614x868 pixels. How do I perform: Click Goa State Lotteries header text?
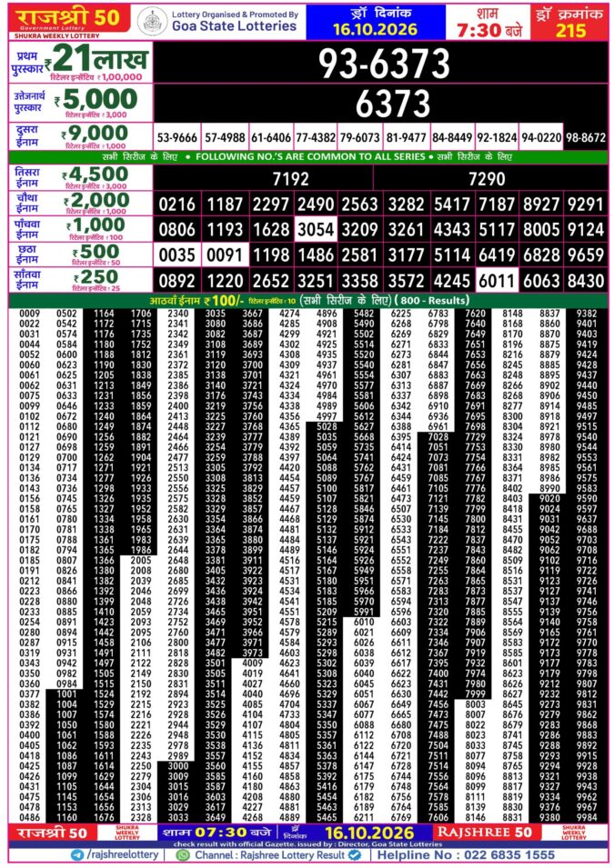[x=234, y=26]
